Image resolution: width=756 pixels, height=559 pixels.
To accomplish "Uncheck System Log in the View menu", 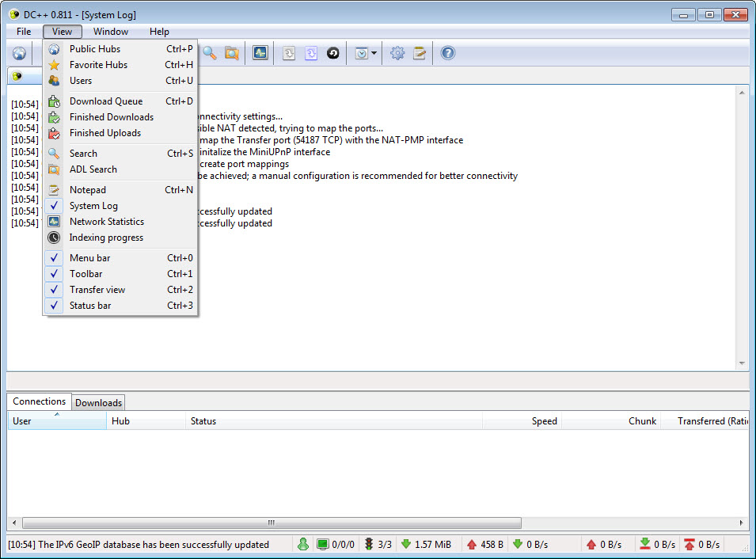I will pos(120,206).
